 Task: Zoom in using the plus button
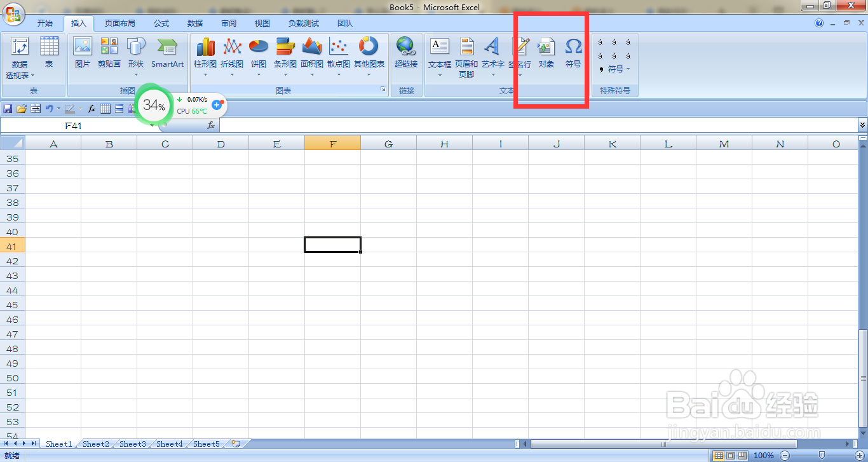click(x=858, y=455)
